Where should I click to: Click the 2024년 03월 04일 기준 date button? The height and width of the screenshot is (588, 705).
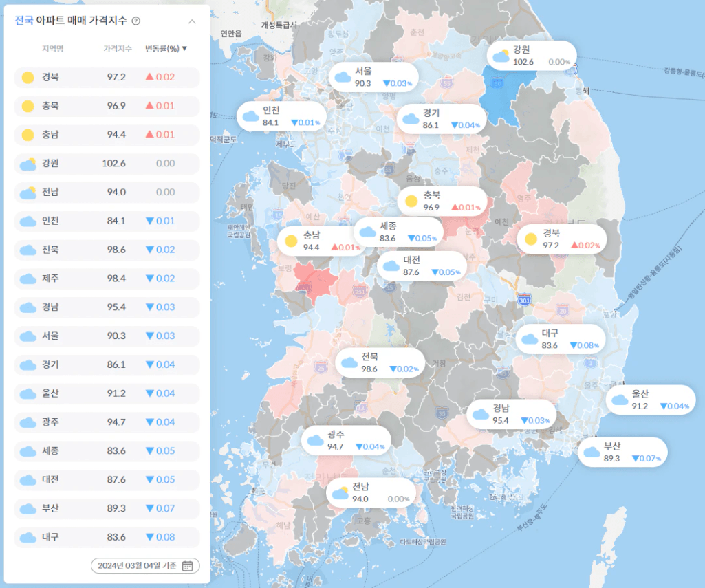pos(145,565)
